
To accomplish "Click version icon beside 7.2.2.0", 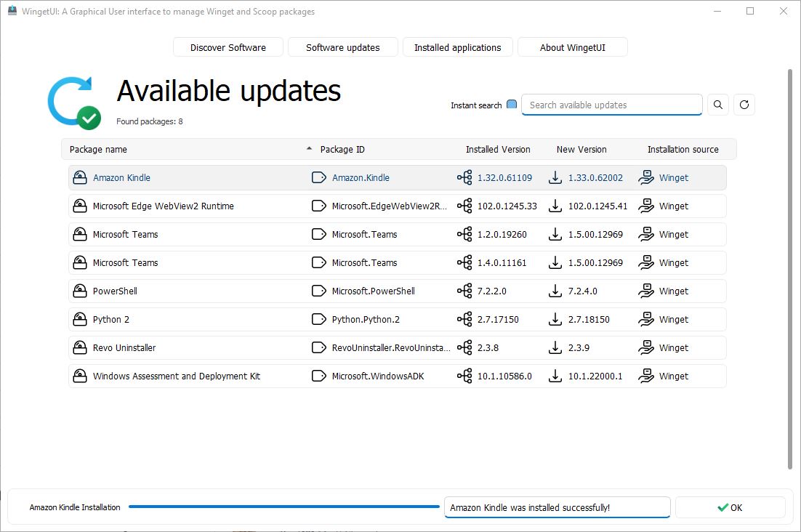I will (464, 291).
